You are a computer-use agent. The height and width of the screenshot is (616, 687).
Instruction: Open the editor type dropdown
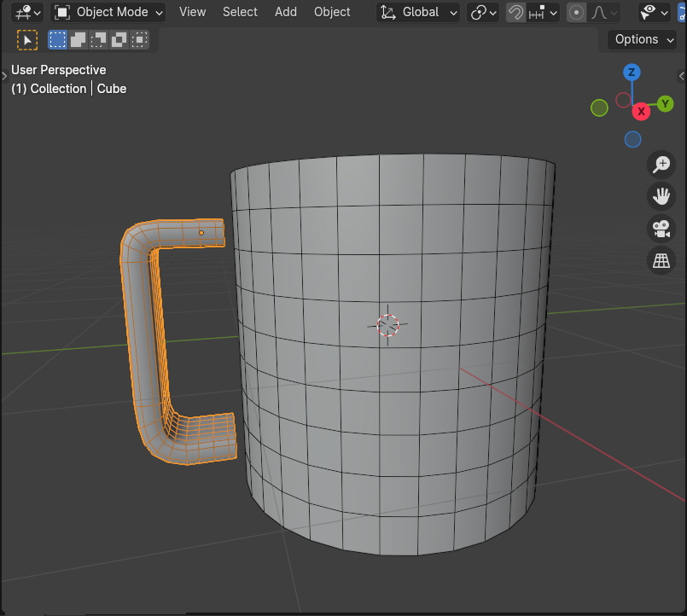(27, 12)
